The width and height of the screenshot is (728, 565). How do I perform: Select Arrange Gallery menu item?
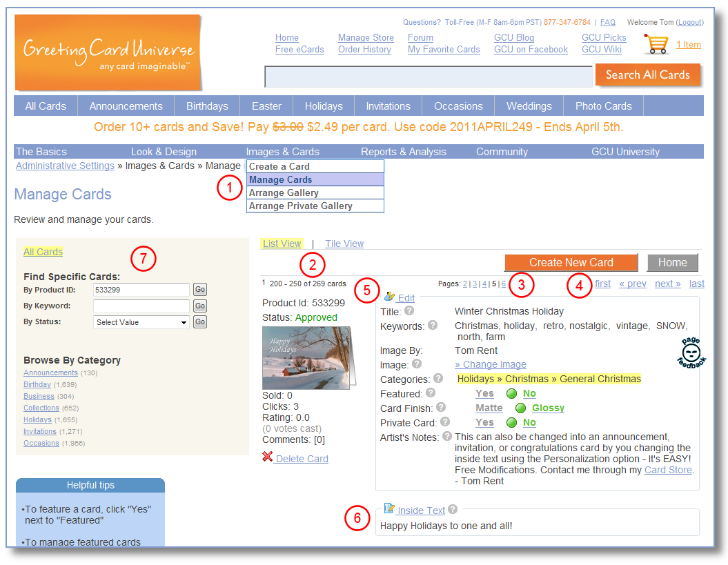tap(315, 192)
